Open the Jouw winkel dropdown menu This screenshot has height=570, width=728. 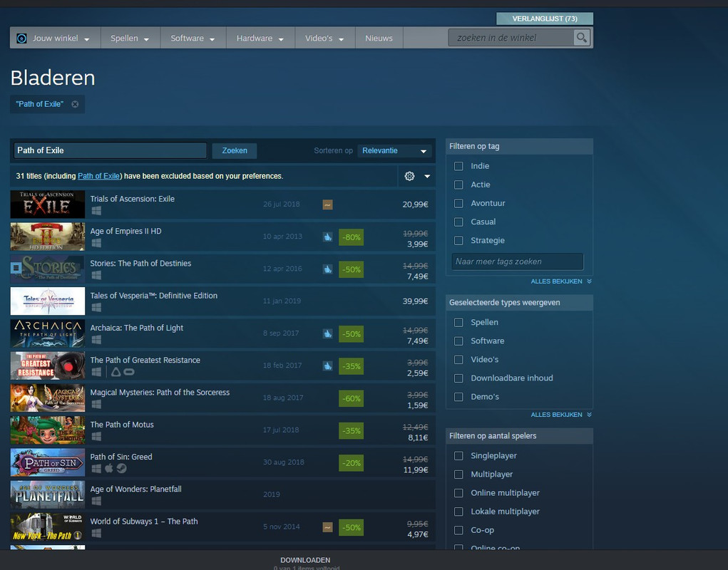pyautogui.click(x=55, y=38)
